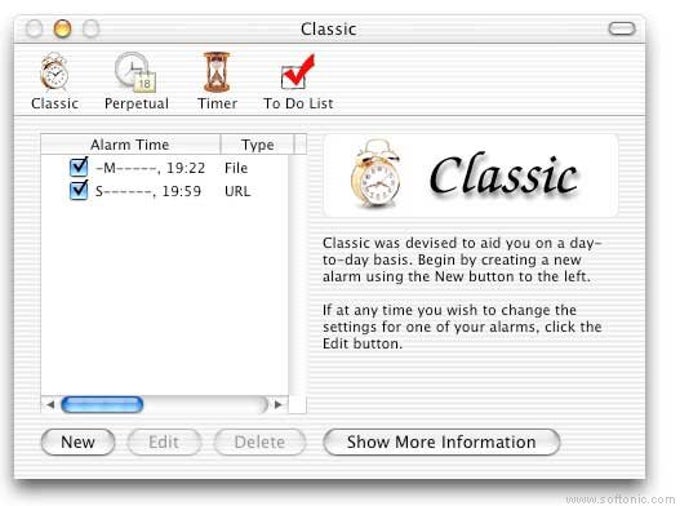Toggle the toolbar pill button in title bar

coord(622,29)
